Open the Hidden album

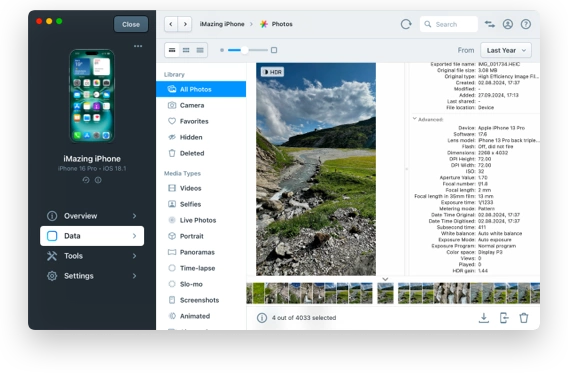tap(201, 137)
